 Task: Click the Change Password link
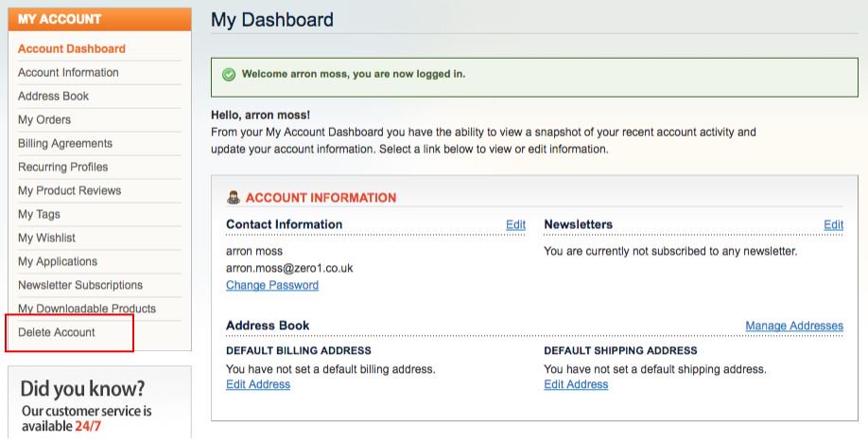[271, 285]
